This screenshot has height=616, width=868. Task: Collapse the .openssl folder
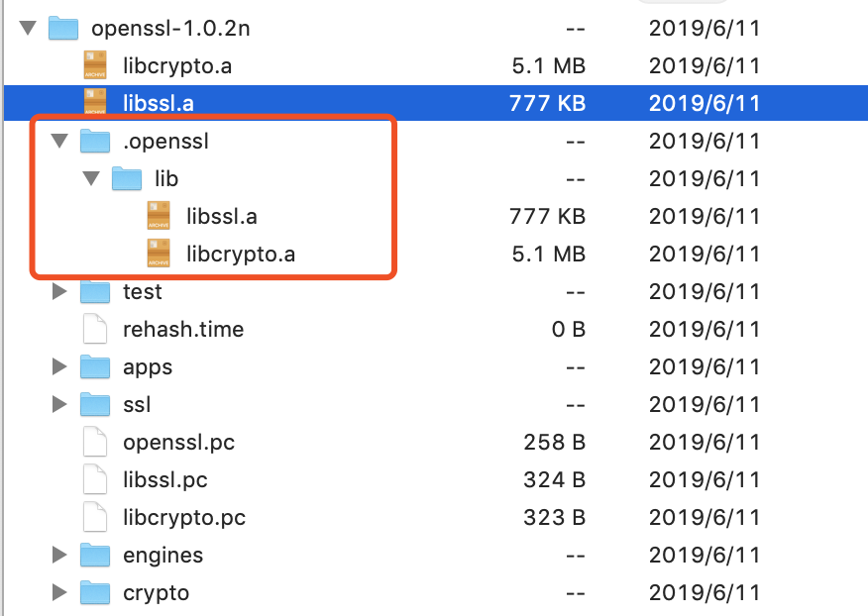pos(58,141)
